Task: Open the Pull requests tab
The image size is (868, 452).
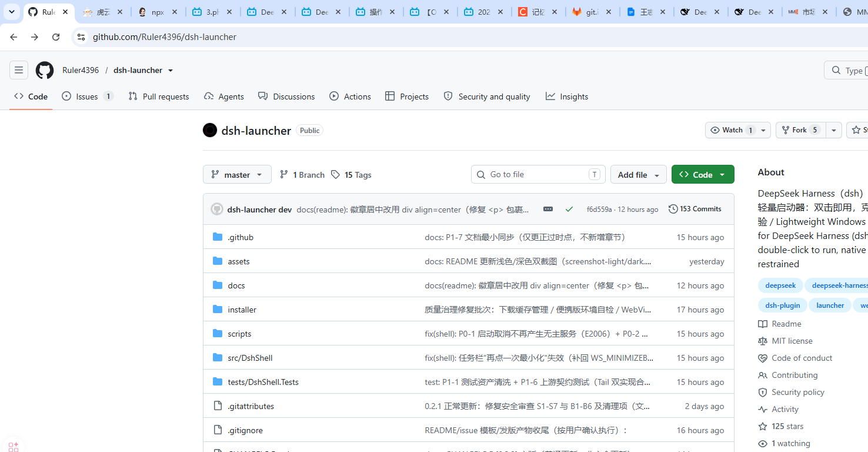Action: point(159,97)
